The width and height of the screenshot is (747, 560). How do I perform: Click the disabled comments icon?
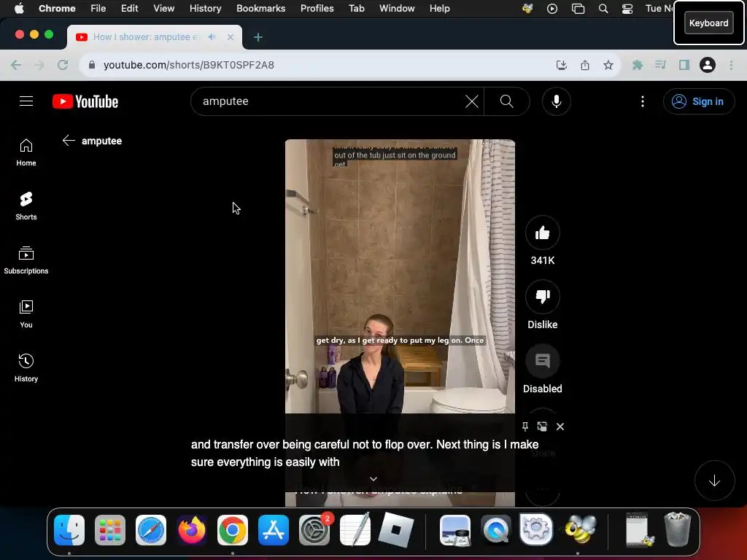coord(542,361)
